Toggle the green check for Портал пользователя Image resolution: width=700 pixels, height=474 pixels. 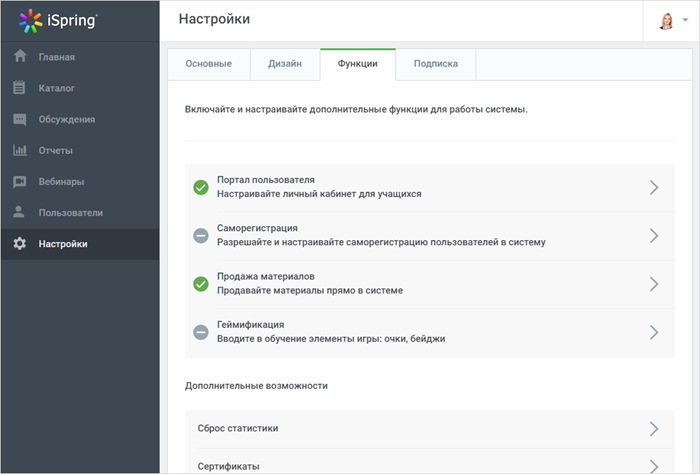coord(201,187)
